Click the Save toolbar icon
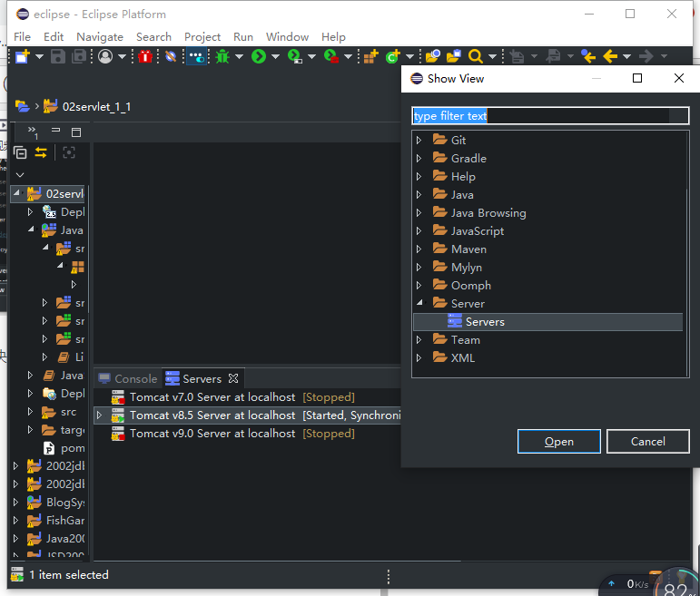 (x=57, y=56)
